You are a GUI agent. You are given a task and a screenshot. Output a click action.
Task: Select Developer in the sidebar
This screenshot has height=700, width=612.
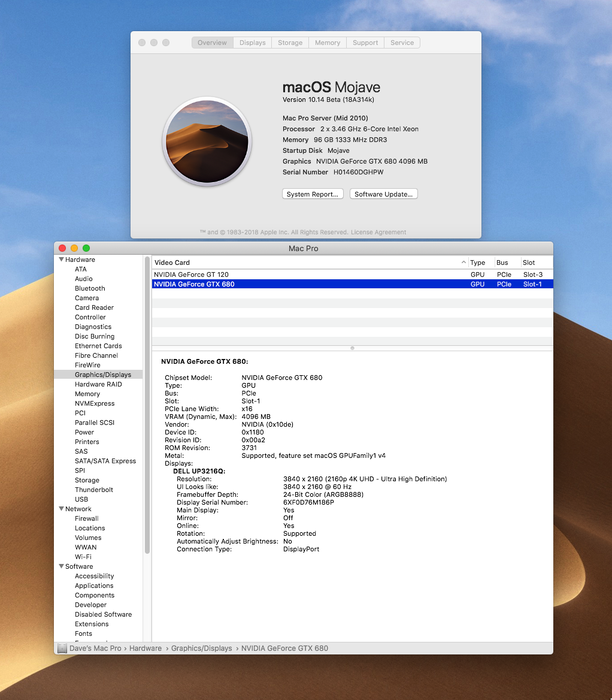click(90, 605)
